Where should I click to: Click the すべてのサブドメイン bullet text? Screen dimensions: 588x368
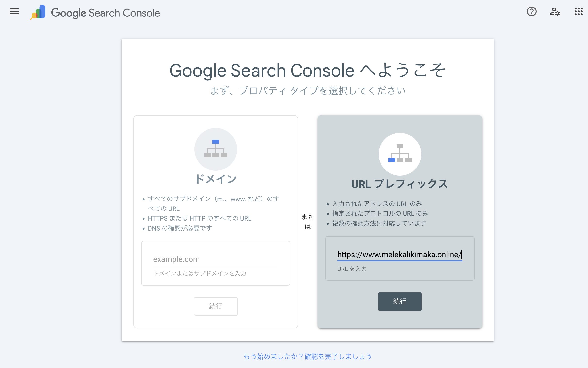click(213, 204)
